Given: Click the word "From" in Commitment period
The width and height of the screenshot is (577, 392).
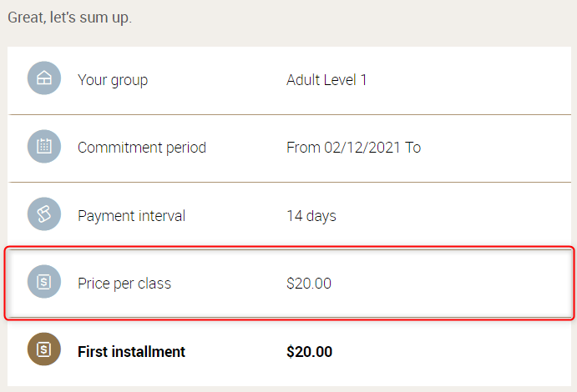Looking at the screenshot, I should click(x=302, y=148).
